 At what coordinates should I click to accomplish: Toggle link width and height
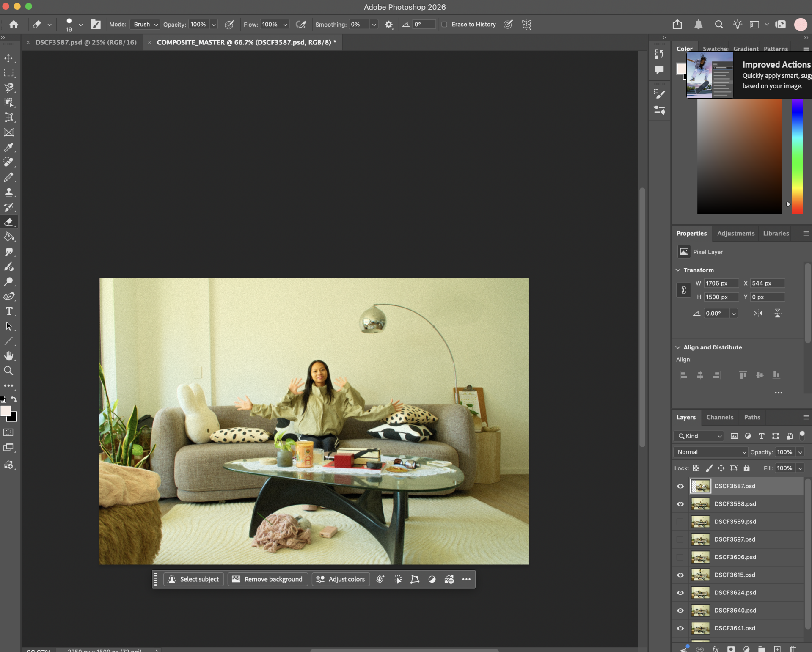[683, 290]
